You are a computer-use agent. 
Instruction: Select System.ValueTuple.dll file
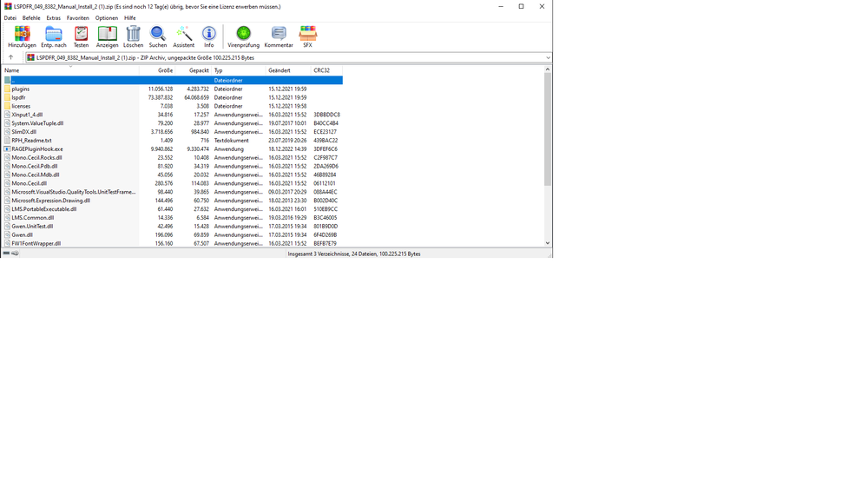pyautogui.click(x=37, y=123)
